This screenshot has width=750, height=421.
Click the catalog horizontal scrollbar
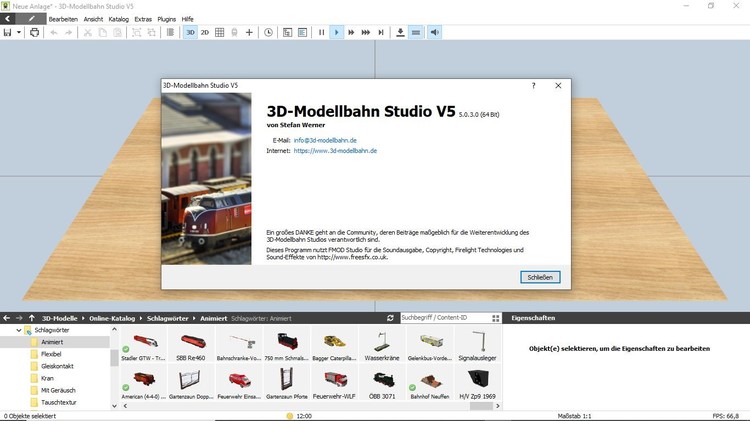tap(300, 406)
